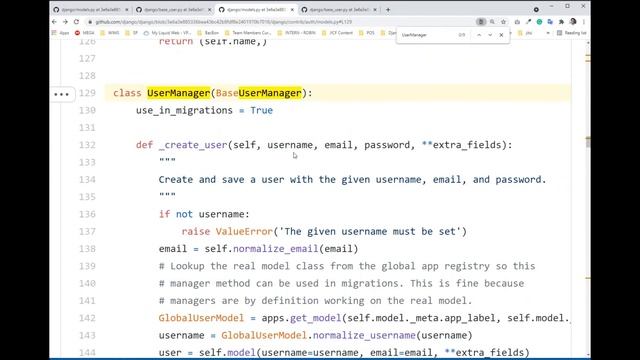Click the green circular extension icon
Image resolution: width=640 pixels, height=360 pixels.
[x=539, y=22]
